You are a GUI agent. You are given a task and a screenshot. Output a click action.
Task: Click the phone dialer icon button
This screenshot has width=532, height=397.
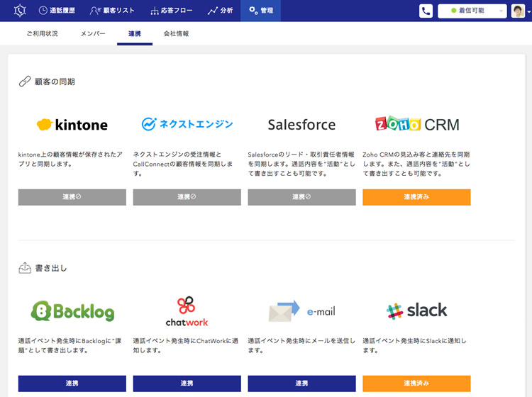coord(426,11)
